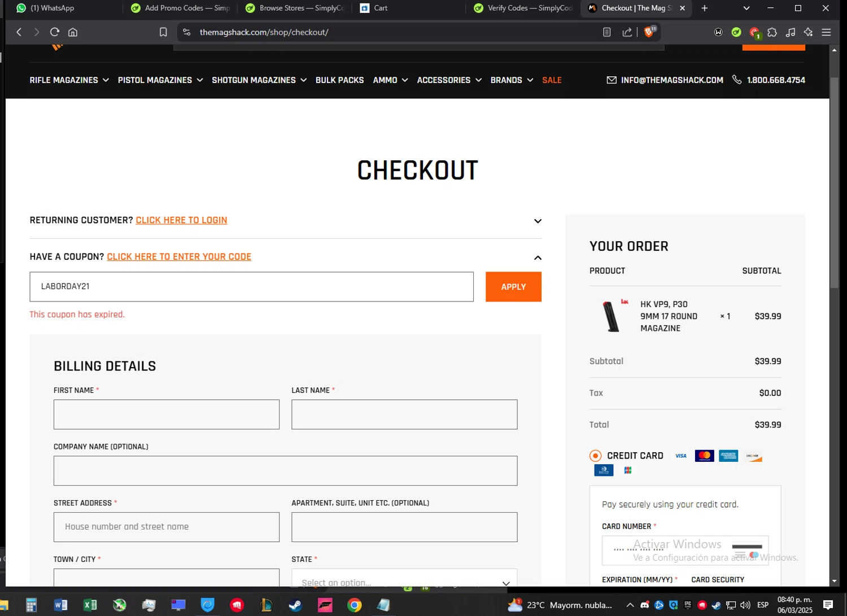Open the browser hamburger menu
Viewport: 847px width, 616px height.
tap(826, 32)
